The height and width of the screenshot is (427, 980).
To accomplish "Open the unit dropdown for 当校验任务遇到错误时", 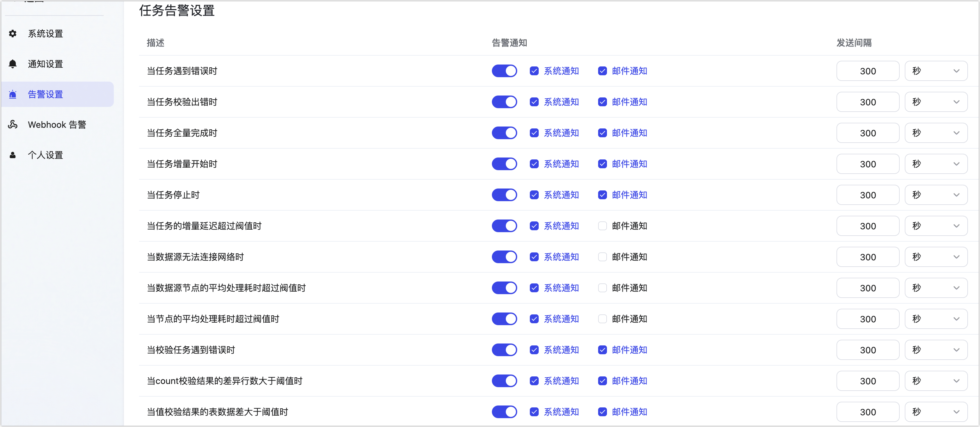I will pos(936,350).
